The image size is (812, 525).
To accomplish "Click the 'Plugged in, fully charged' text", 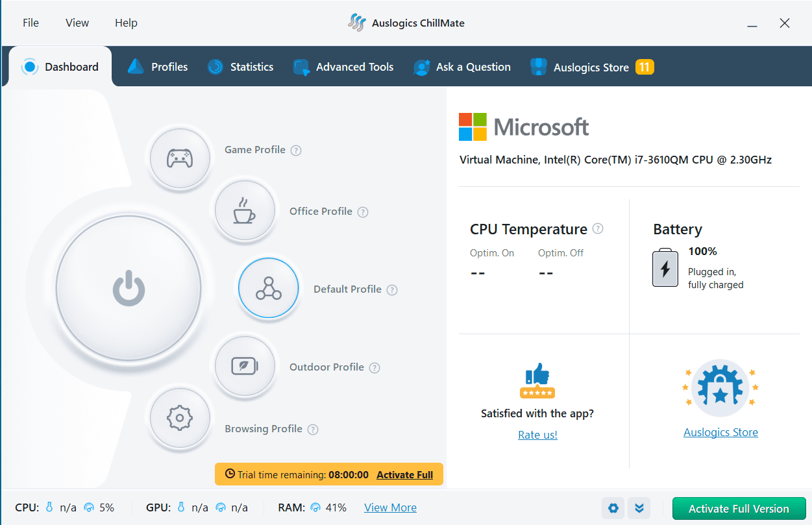I will coord(716,278).
